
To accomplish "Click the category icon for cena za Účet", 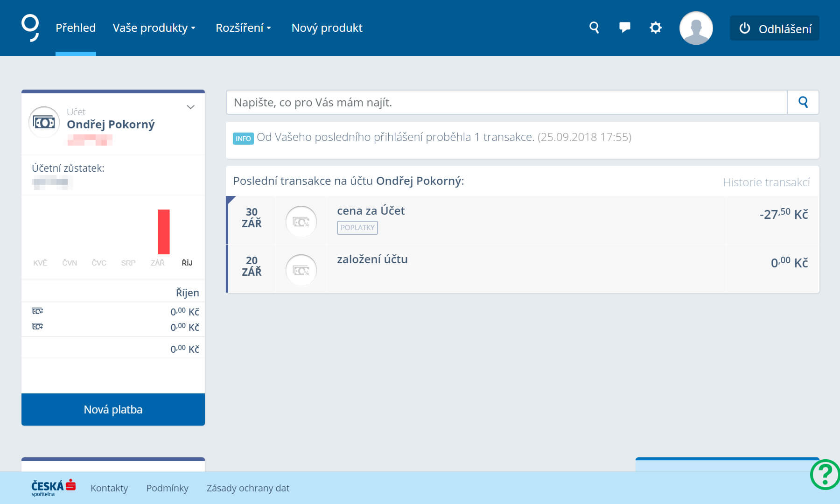I will pos(301,222).
